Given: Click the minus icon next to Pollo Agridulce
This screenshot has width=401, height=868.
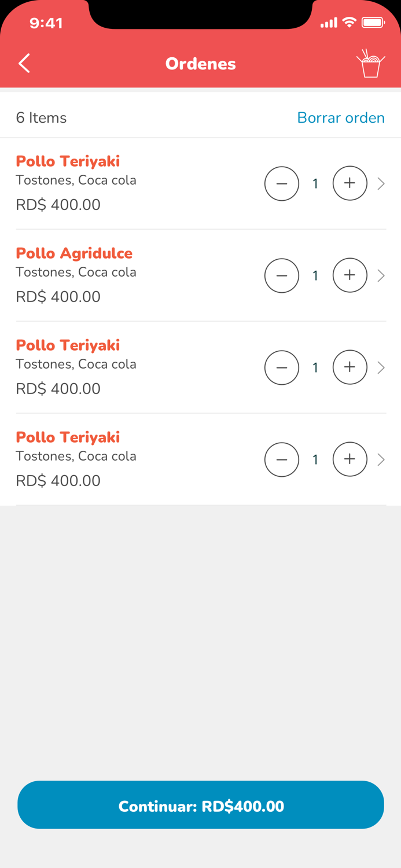Looking at the screenshot, I should tap(282, 275).
